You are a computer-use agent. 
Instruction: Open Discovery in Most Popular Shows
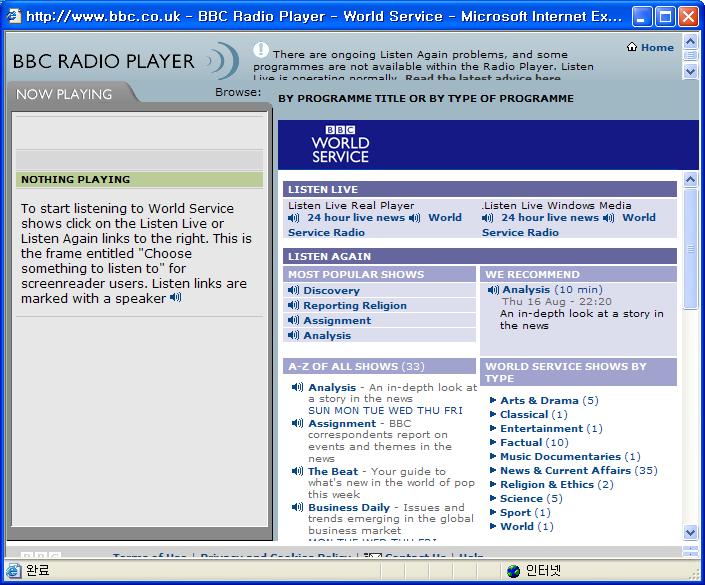(x=331, y=290)
